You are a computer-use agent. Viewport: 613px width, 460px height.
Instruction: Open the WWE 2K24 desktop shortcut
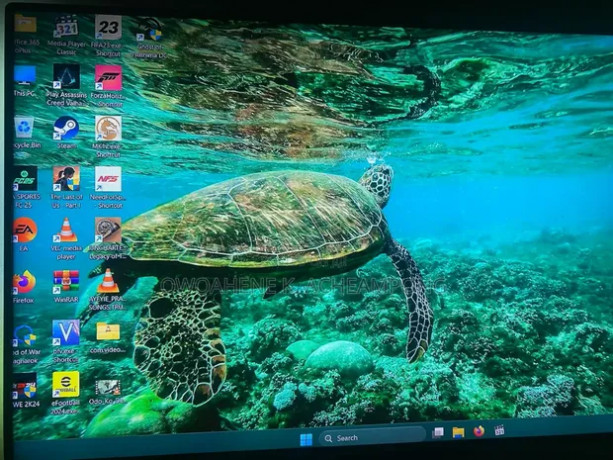[x=24, y=385]
